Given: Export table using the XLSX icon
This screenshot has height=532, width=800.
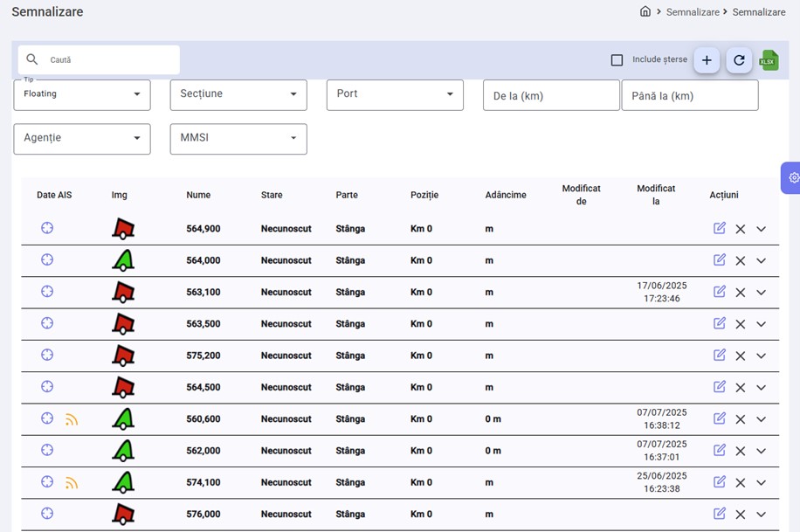Looking at the screenshot, I should coord(769,60).
